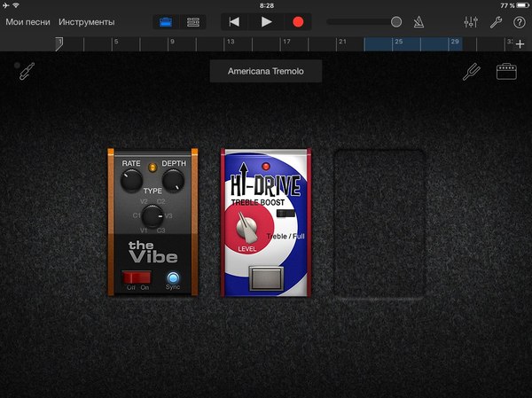Switch to tracks view

point(192,21)
